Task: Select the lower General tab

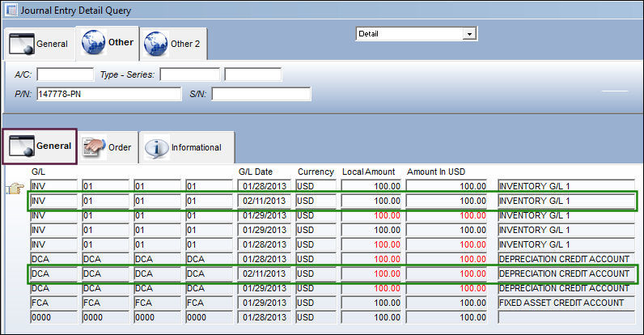Action: [x=40, y=146]
